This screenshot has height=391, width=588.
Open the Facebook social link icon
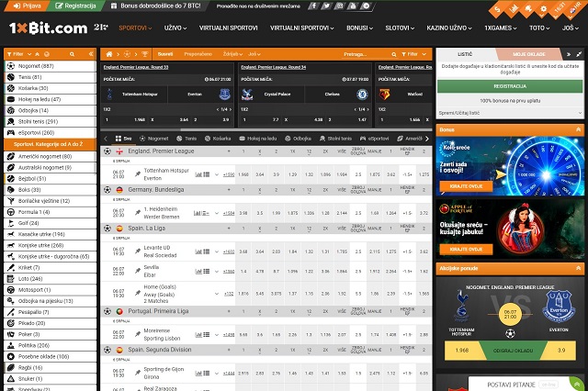(313, 6)
